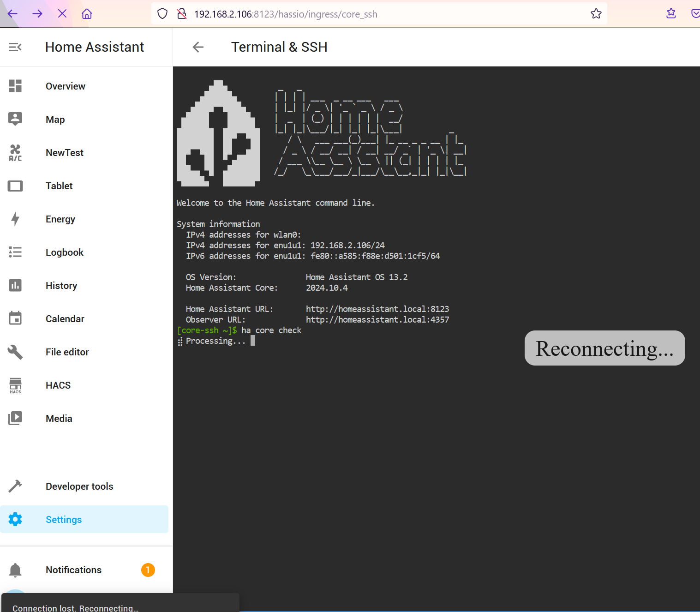Click the browser back arrow

pos(12,13)
